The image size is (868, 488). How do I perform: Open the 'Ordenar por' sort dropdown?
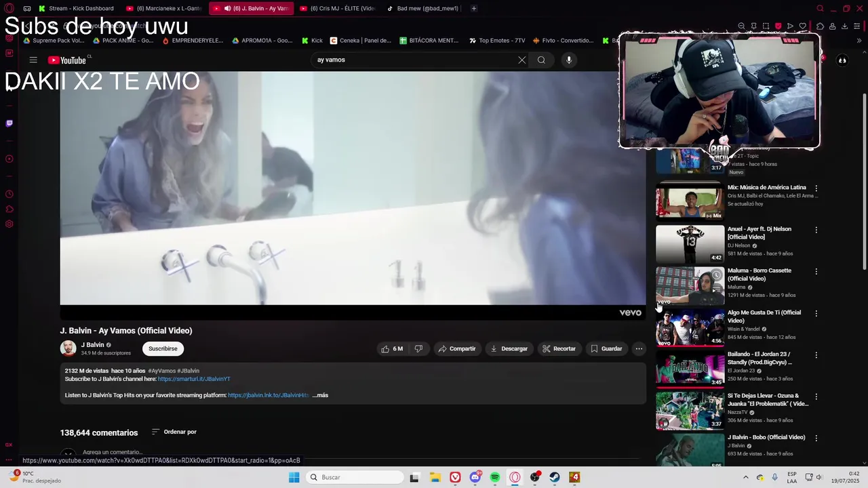174,432
